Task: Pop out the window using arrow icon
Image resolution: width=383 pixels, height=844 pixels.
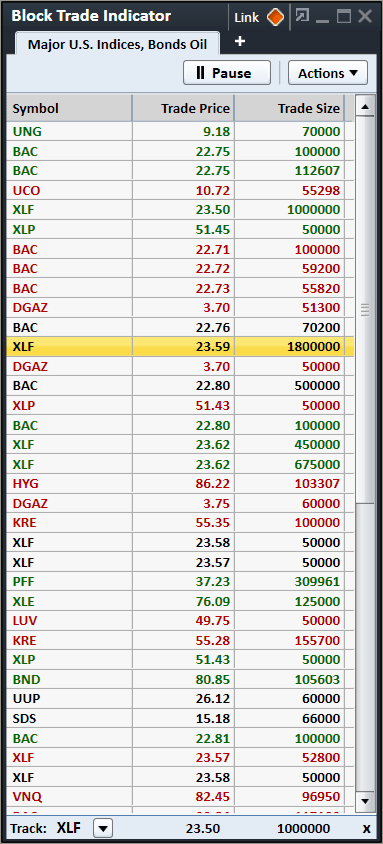Action: point(303,16)
